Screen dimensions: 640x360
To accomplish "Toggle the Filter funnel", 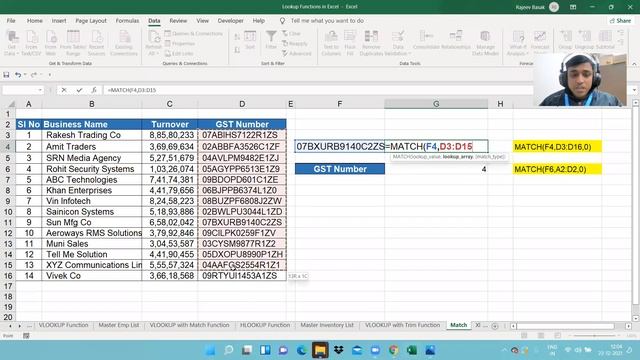I will pyautogui.click(x=271, y=40).
